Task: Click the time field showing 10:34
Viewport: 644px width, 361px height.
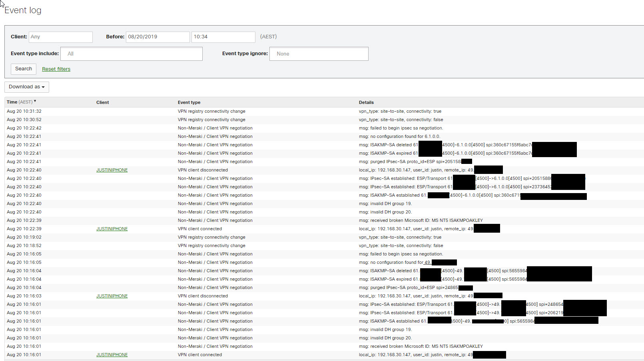Action: 223,37
